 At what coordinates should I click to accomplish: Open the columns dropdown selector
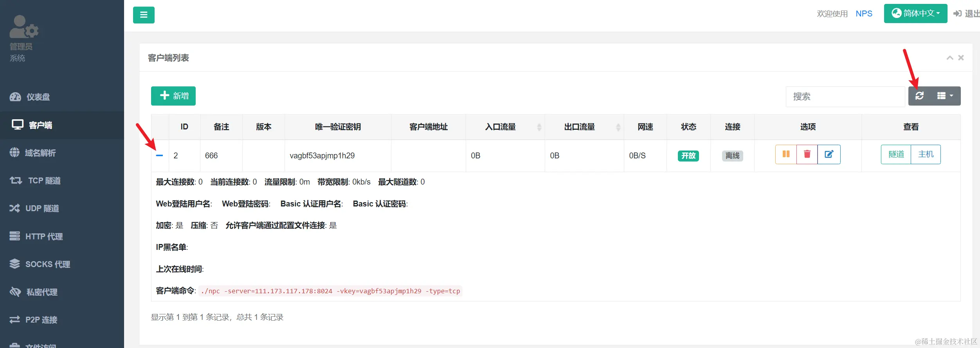click(946, 96)
